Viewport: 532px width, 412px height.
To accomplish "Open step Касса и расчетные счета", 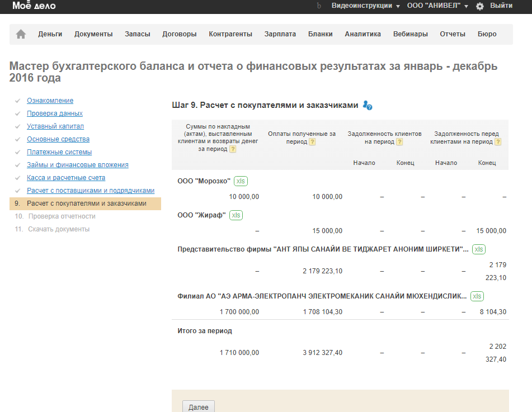I will pyautogui.click(x=66, y=178).
